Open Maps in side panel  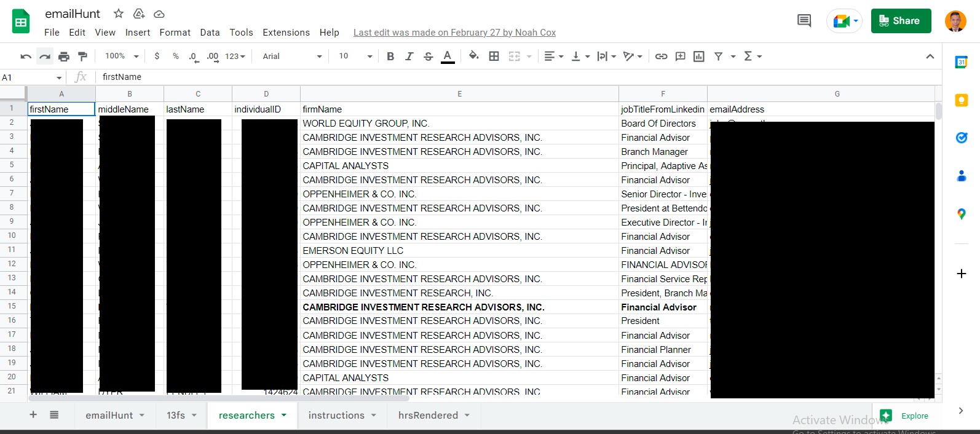click(962, 214)
